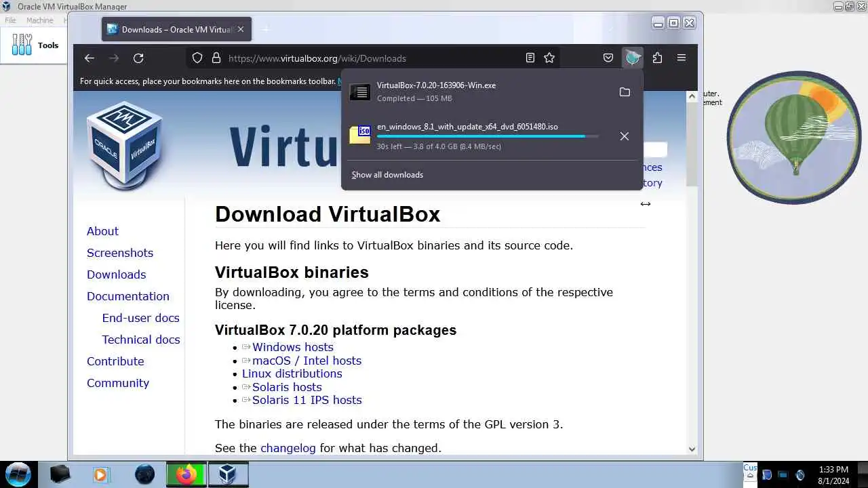Open the Downloads sidebar link
Screen dimensions: 868x488
[x=116, y=274]
